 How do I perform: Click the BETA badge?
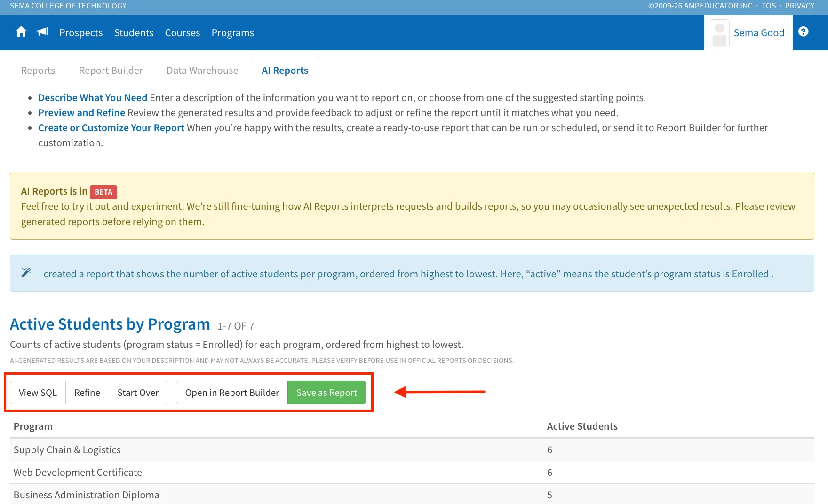103,192
